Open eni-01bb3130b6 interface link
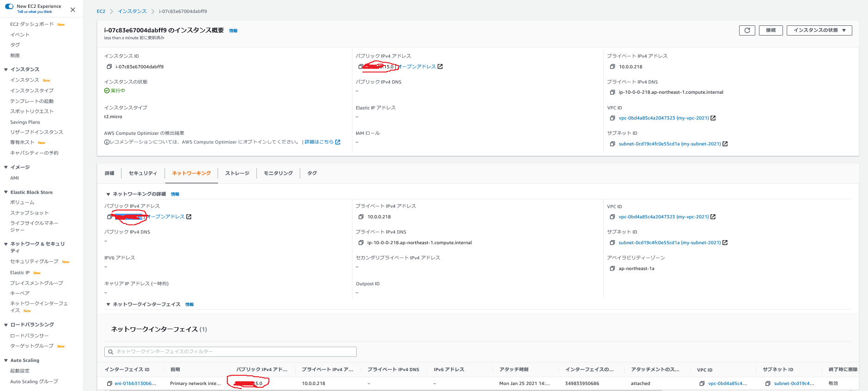Image resolution: width=868 pixels, height=391 pixels. 135,384
